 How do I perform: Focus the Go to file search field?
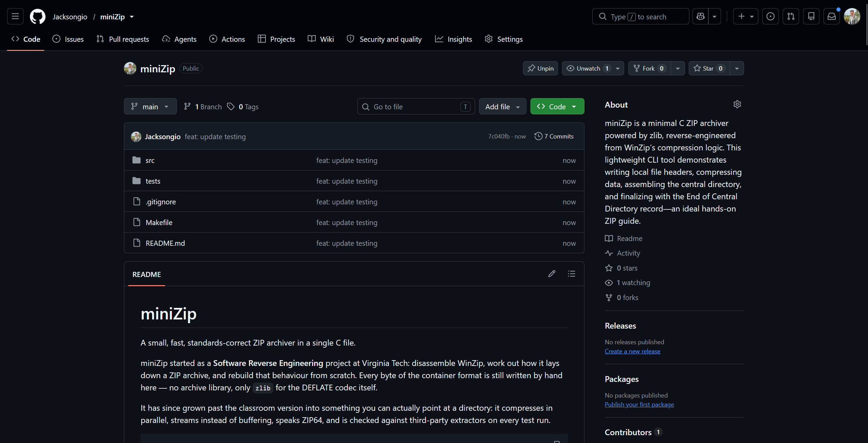tap(416, 107)
